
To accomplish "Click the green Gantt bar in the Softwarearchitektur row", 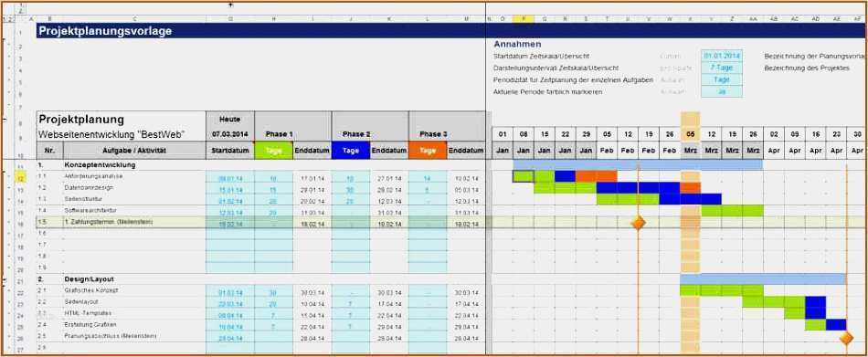I will [732, 210].
